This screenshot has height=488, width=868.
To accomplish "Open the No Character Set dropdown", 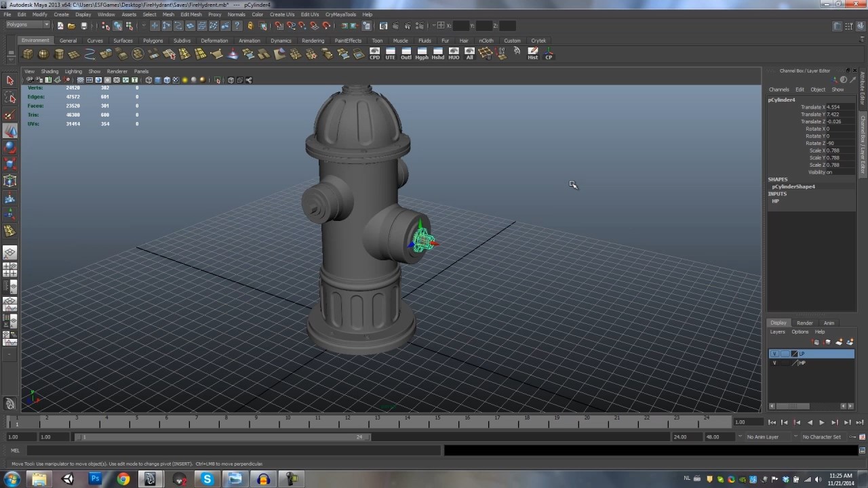I will (x=822, y=437).
